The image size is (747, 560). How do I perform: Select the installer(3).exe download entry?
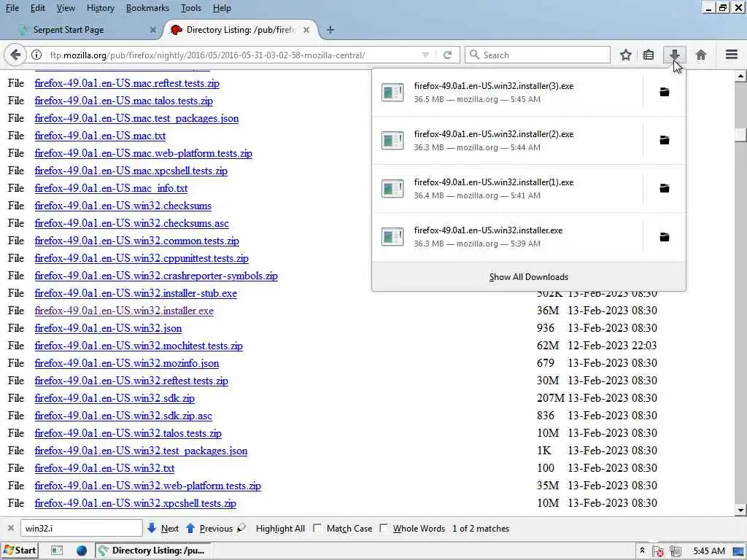click(x=507, y=93)
